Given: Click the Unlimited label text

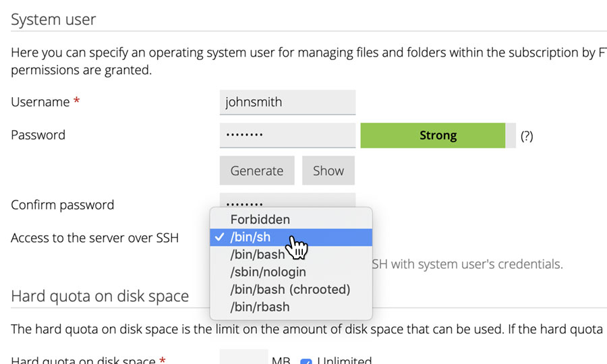Looking at the screenshot, I should pos(344,360).
